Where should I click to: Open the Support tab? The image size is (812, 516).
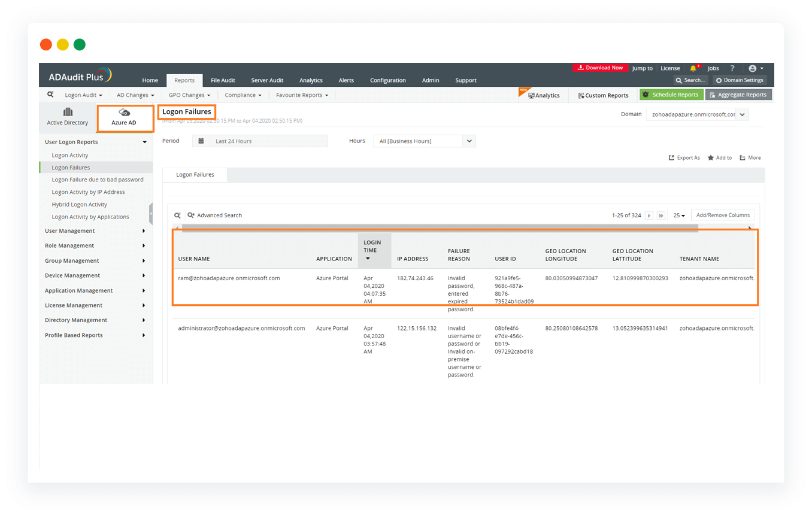pyautogui.click(x=466, y=80)
